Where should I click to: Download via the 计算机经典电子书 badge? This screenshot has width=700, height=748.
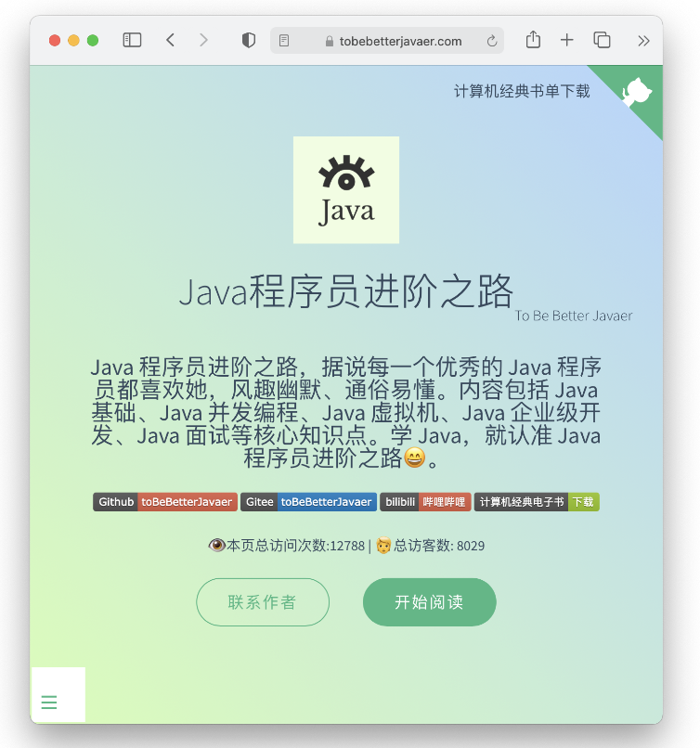[x=537, y=502]
